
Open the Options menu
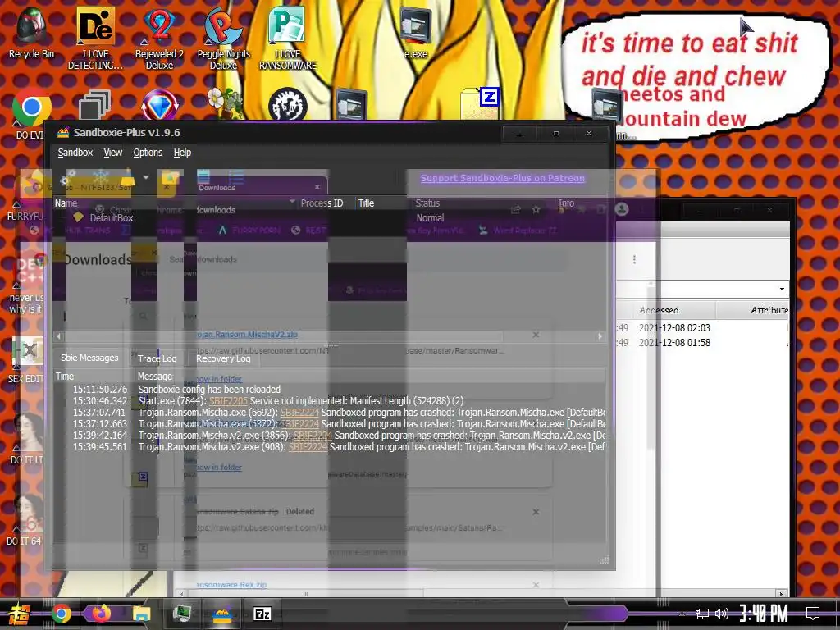coord(148,152)
